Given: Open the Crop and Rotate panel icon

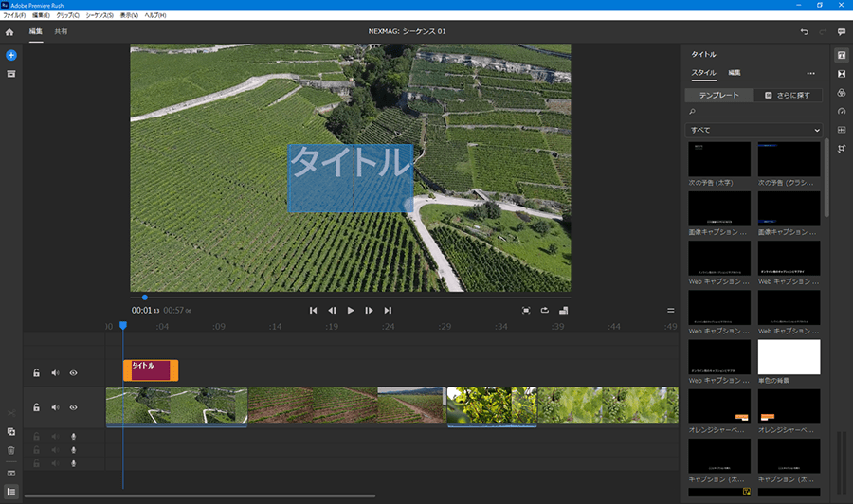Looking at the screenshot, I should (x=841, y=149).
